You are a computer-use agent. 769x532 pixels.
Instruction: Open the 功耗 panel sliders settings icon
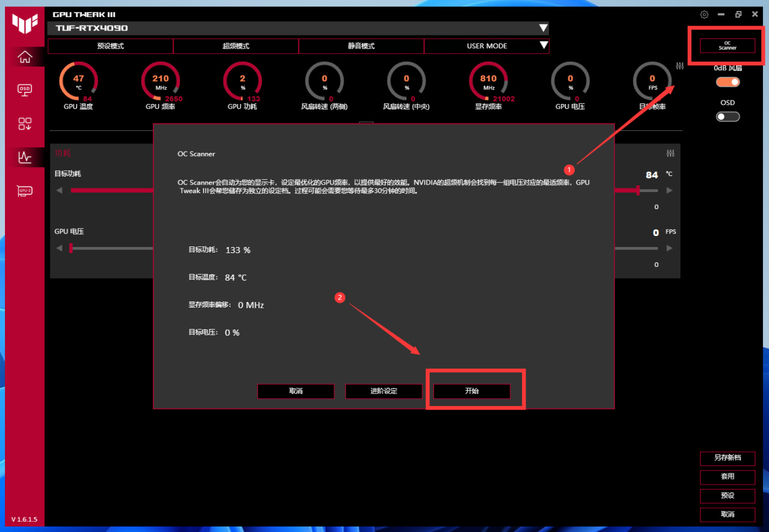[671, 153]
